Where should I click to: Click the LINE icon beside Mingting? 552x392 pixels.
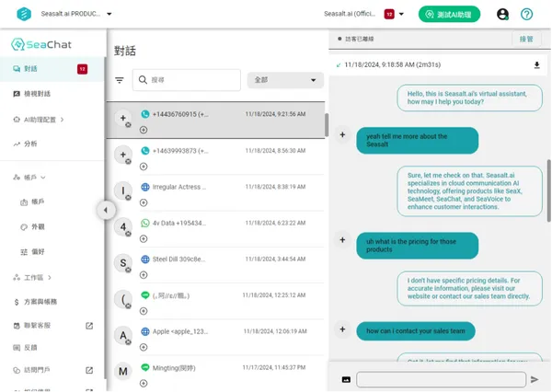pyautogui.click(x=145, y=368)
